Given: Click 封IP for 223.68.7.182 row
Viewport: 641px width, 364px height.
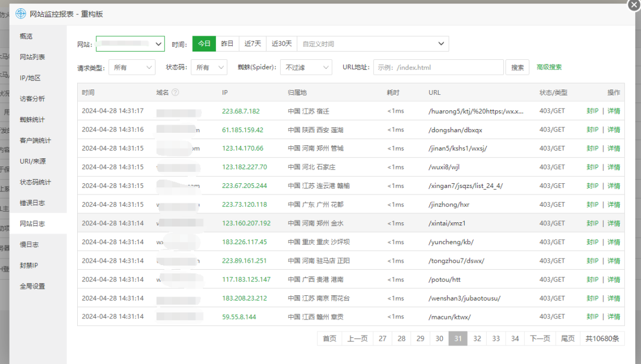Looking at the screenshot, I should click(592, 111).
